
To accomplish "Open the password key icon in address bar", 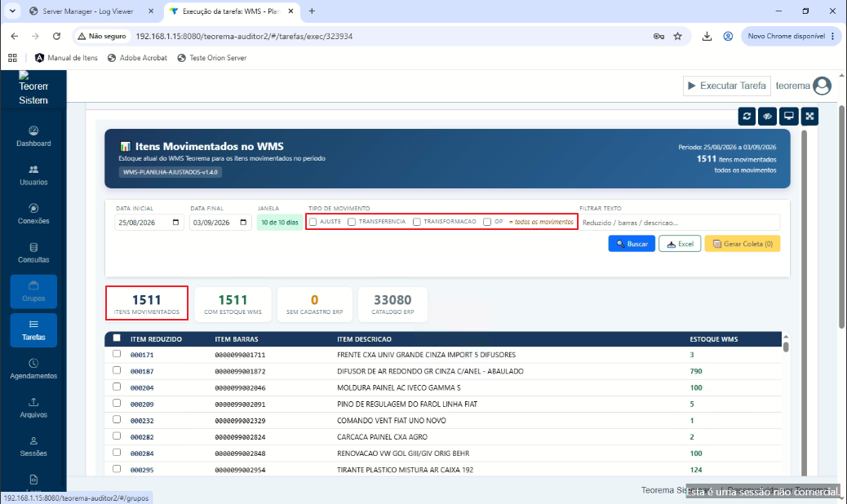I will pyautogui.click(x=659, y=36).
